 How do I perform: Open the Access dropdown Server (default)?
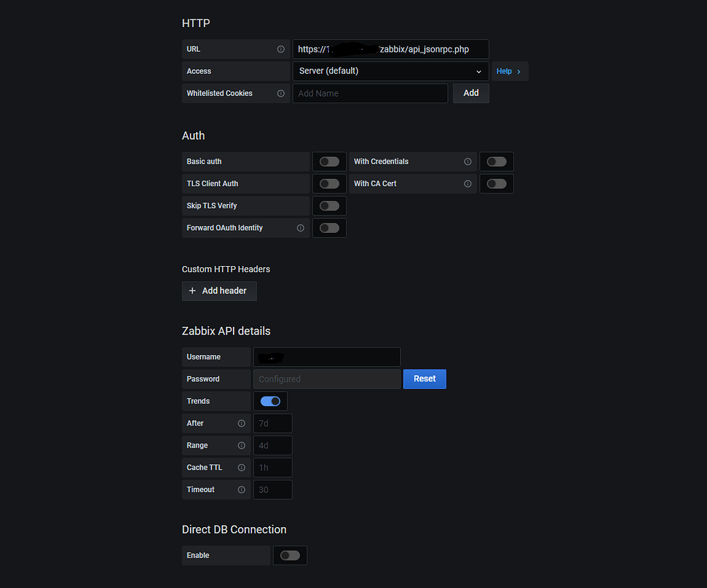tap(390, 71)
